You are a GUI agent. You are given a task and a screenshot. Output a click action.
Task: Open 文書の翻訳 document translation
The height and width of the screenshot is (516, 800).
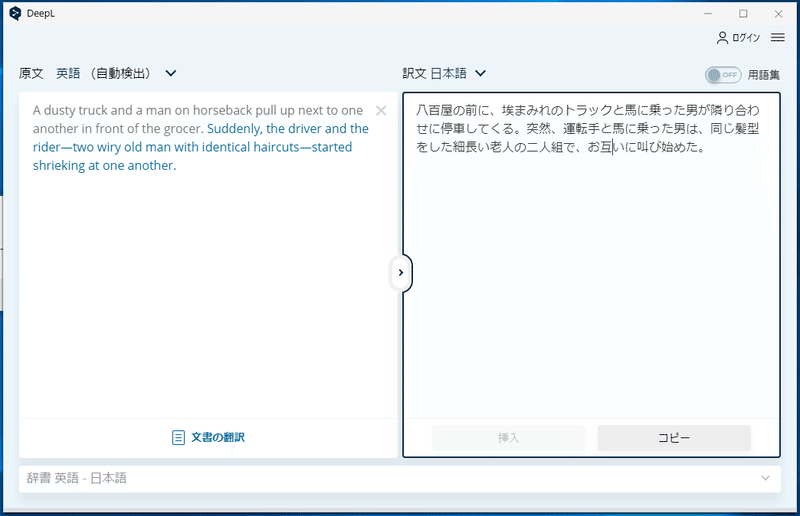click(208, 437)
